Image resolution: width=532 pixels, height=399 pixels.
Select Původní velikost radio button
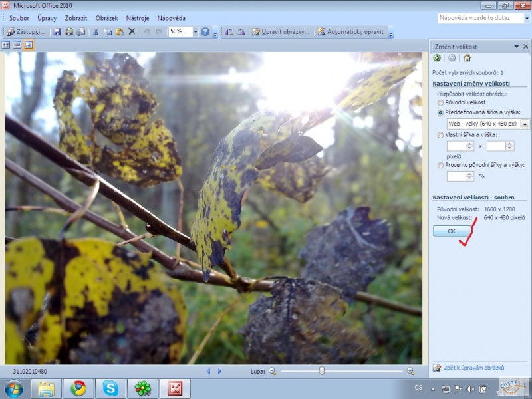440,103
